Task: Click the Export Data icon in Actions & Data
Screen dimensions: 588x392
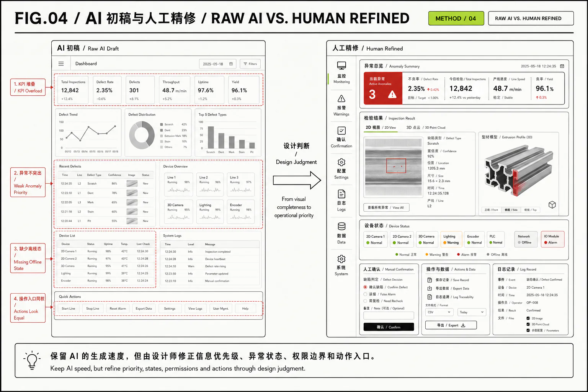Action: [430, 288]
